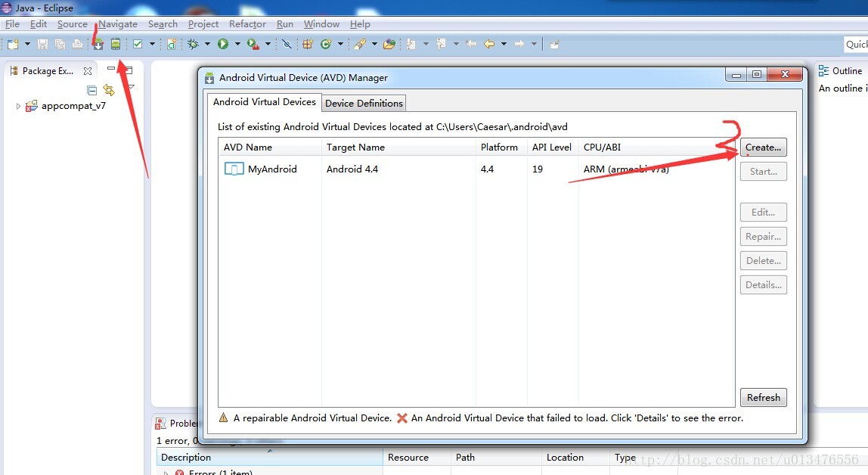Open the Search menu

point(163,23)
